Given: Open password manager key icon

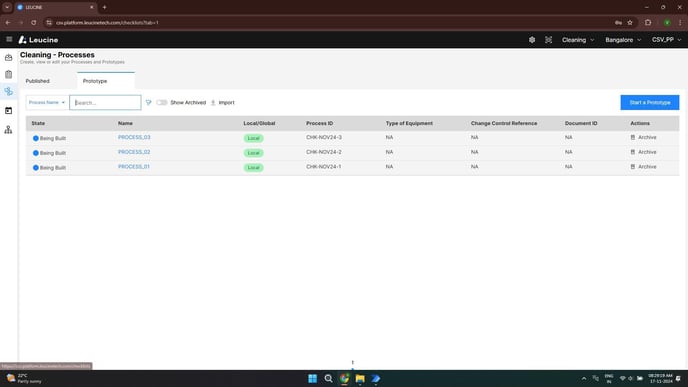Looking at the screenshot, I should (x=618, y=22).
